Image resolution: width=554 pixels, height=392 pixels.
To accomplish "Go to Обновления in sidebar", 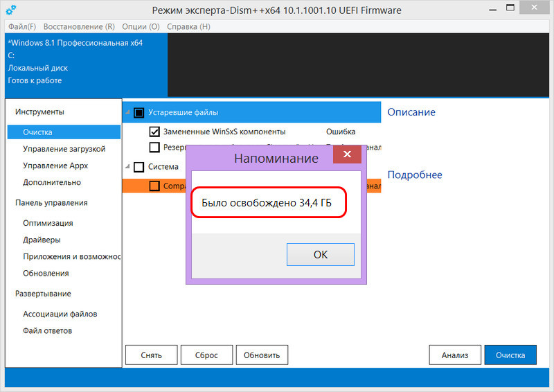I will tap(46, 274).
